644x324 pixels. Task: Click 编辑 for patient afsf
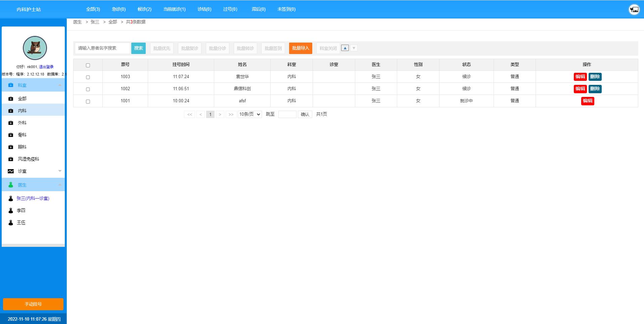[588, 101]
